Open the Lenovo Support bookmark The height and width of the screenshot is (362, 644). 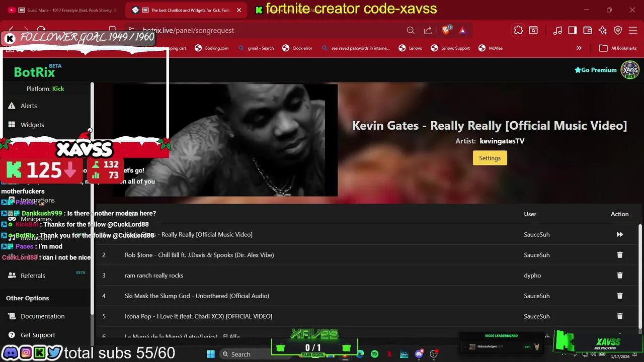tap(450, 48)
